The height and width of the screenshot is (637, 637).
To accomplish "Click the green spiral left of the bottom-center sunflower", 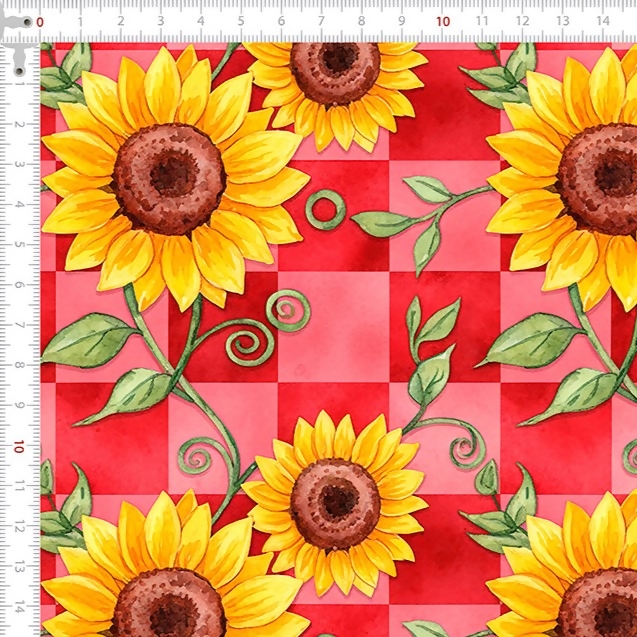I will coord(199,457).
